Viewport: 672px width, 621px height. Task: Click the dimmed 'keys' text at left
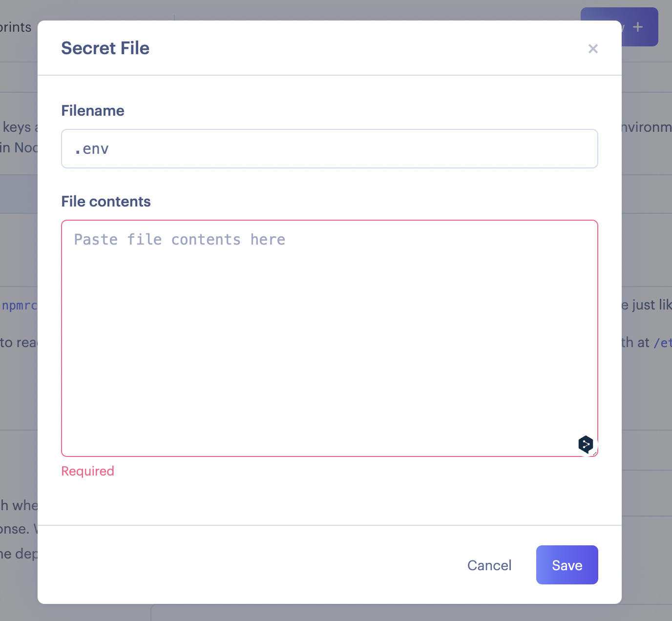click(17, 127)
